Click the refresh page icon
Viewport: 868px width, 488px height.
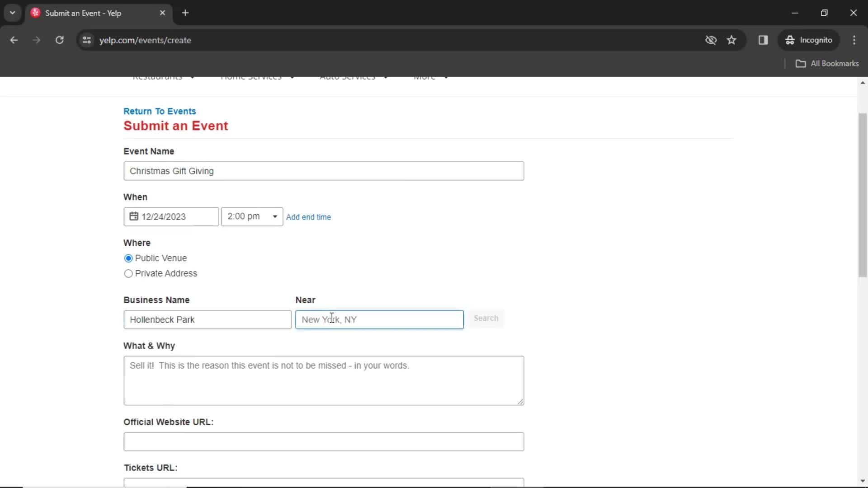pos(59,40)
